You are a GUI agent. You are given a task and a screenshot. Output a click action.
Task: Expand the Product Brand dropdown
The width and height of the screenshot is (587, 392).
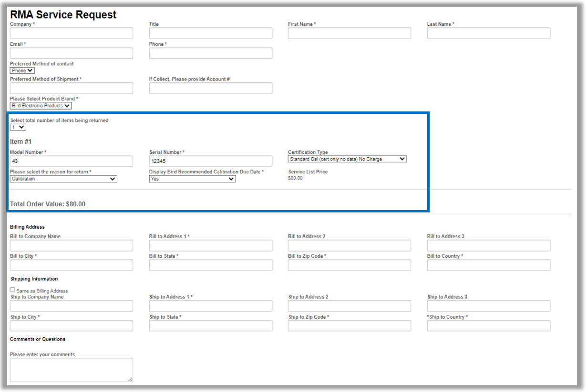tap(41, 106)
